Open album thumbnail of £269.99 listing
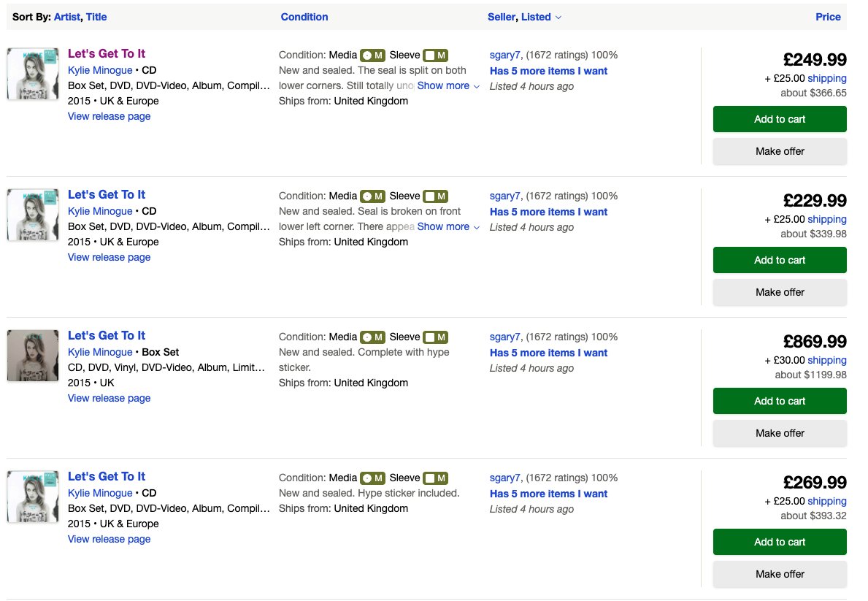This screenshot has height=601, width=868. (x=33, y=497)
